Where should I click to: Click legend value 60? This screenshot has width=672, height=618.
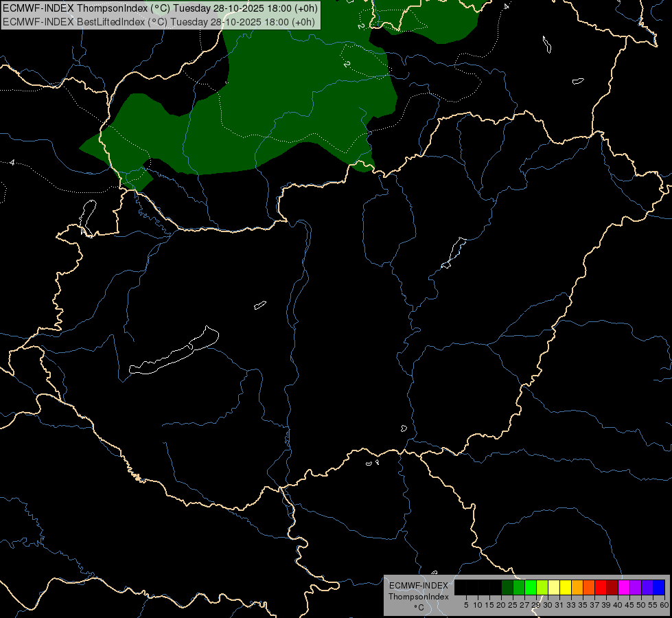tap(664, 605)
